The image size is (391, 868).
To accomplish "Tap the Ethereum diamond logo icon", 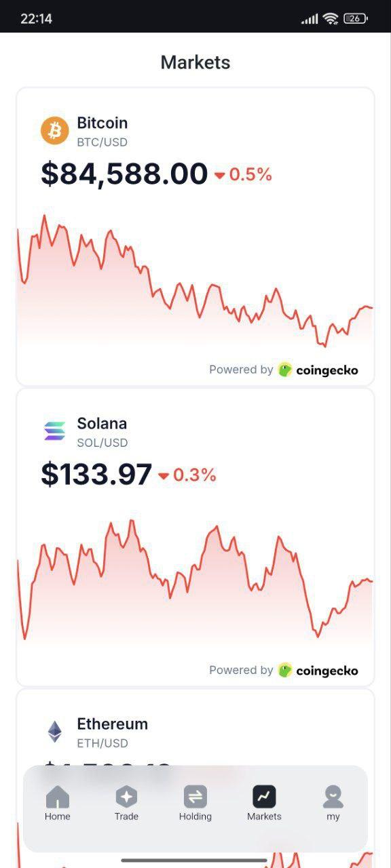I will 55,731.
